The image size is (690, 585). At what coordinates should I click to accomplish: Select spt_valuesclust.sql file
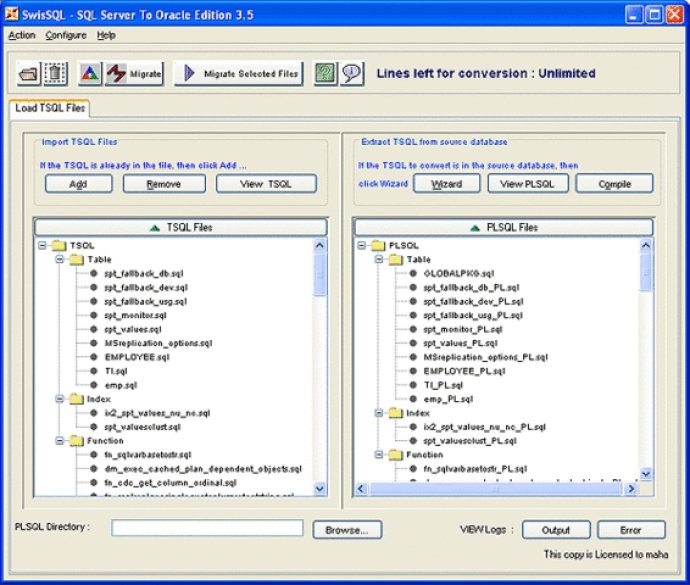coord(142,427)
